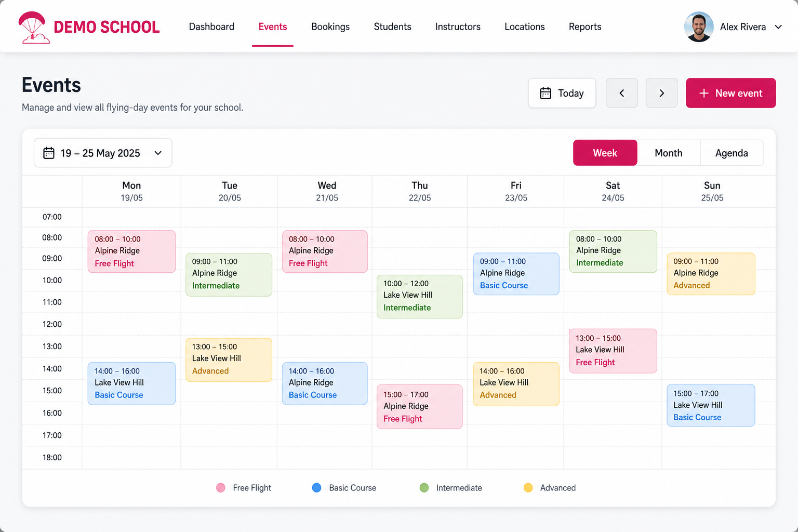
Task: Open Sunday 15:00 Lake View Hill Basic Course
Action: point(711,405)
